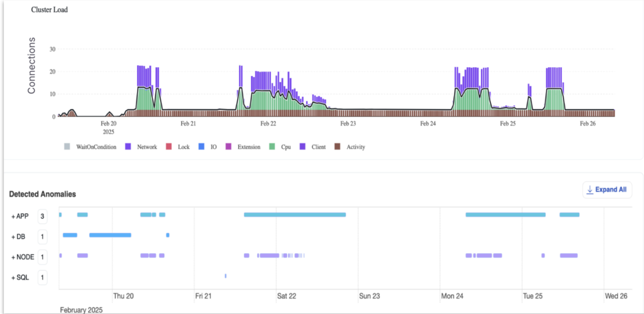This screenshot has width=644, height=314.
Task: Click the count badge next to SQL
Action: coord(42,278)
